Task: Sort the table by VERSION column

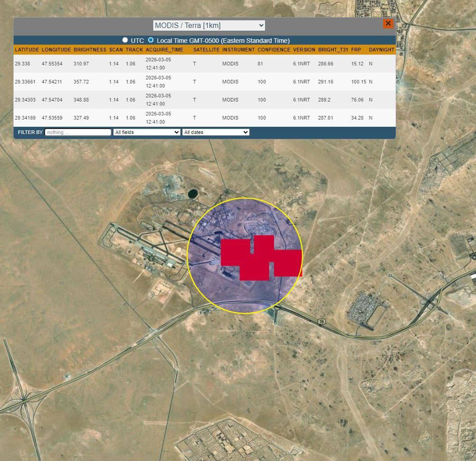Action: tap(304, 50)
